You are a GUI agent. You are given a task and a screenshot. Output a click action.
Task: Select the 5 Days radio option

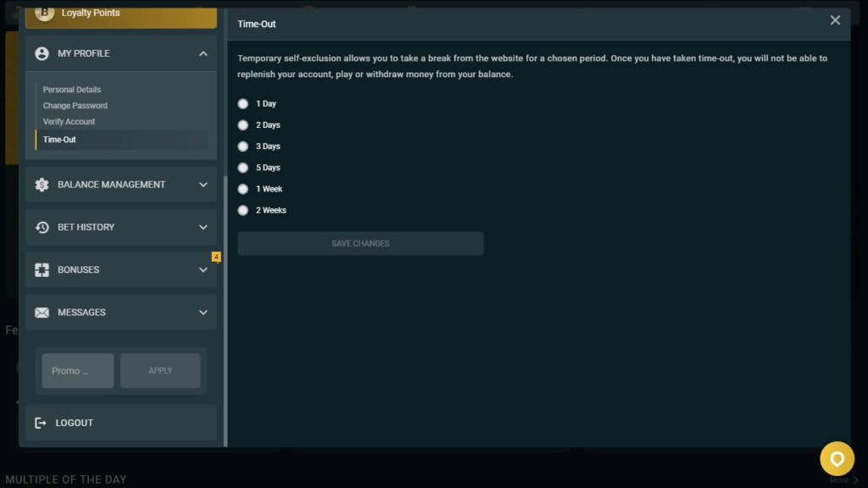tap(243, 168)
